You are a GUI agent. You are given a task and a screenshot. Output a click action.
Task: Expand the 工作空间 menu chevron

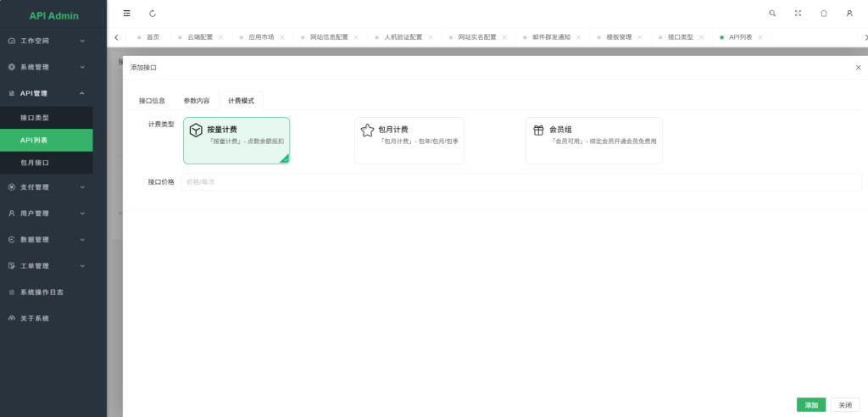pyautogui.click(x=82, y=41)
